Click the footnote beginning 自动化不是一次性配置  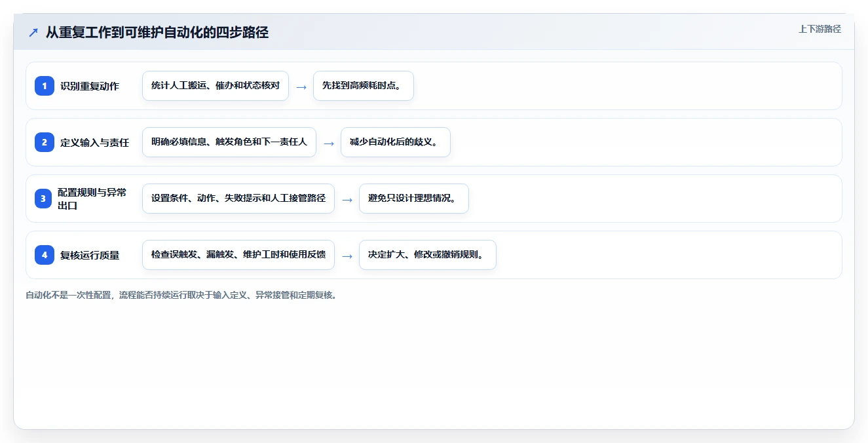pos(182,295)
